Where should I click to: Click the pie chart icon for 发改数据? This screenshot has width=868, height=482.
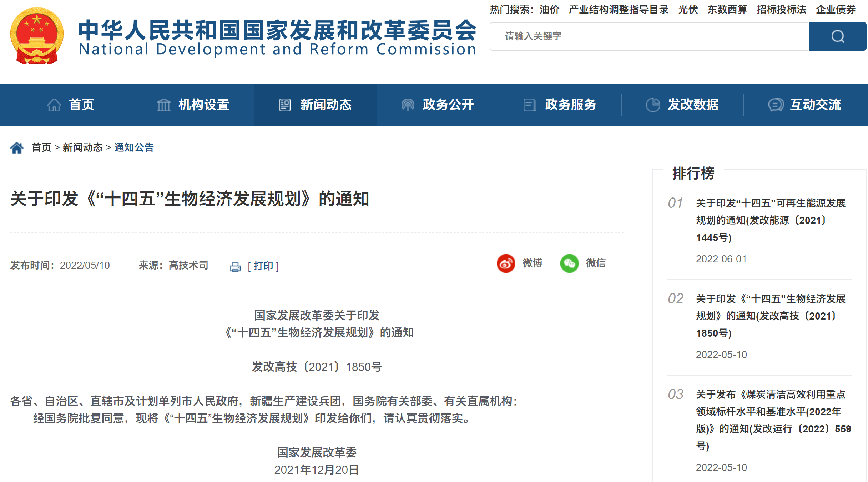(x=653, y=105)
